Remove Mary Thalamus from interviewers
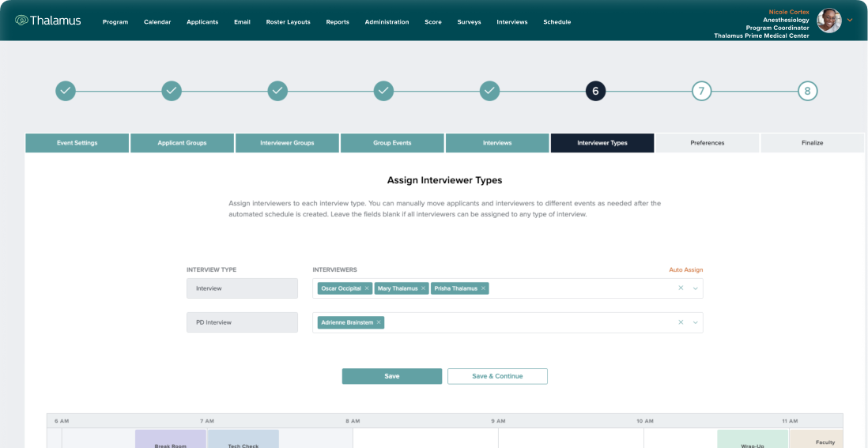The image size is (868, 448). 423,288
